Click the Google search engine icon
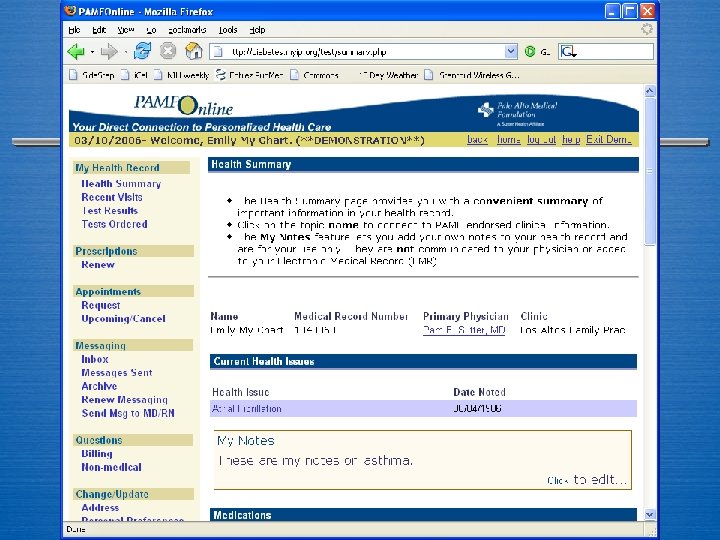Viewport: 720px width, 540px height. coord(568,51)
